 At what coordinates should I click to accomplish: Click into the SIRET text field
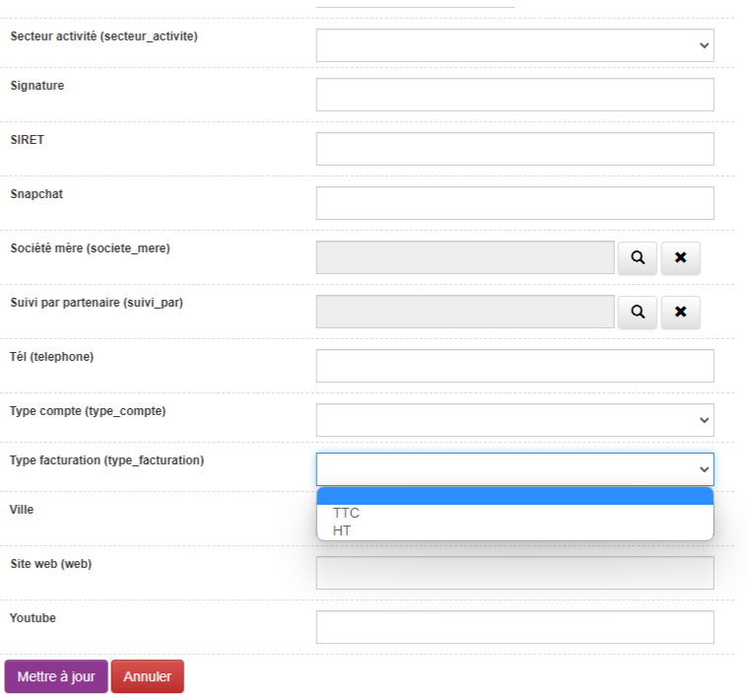tap(514, 149)
